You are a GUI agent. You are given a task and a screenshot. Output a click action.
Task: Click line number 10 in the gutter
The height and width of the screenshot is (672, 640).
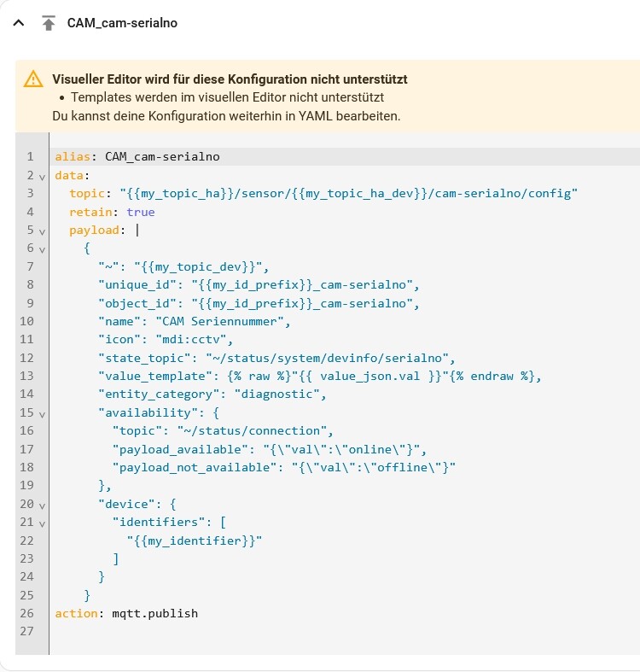tap(26, 322)
